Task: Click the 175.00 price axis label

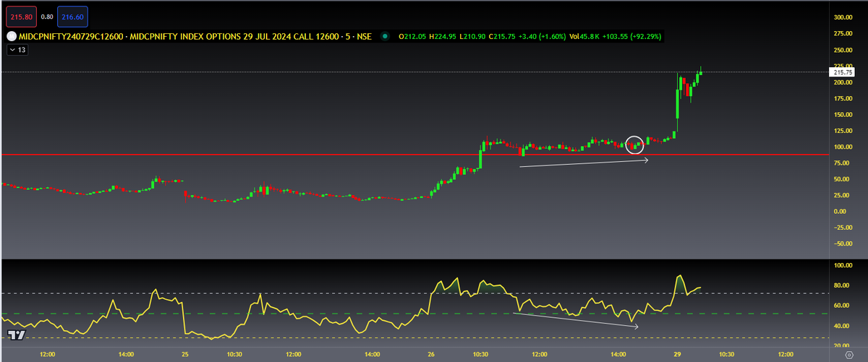Action: (843, 98)
